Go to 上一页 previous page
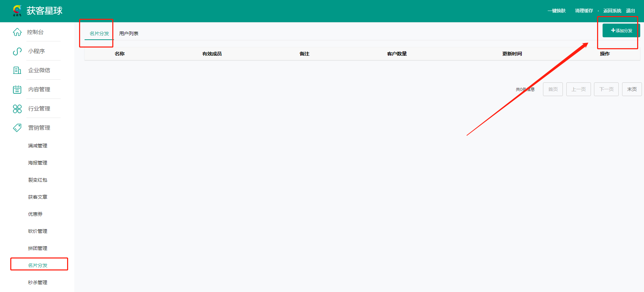 [579, 89]
